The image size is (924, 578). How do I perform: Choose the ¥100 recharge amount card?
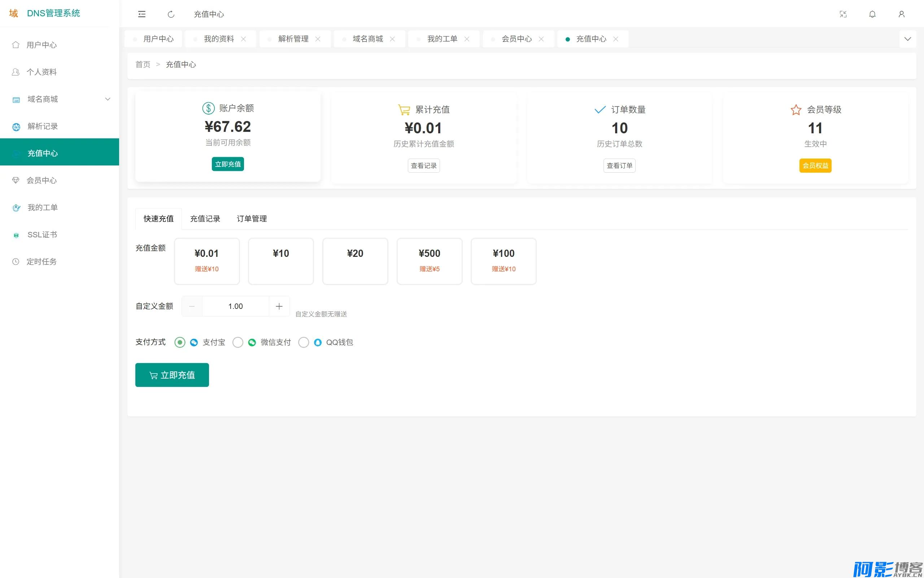click(504, 262)
